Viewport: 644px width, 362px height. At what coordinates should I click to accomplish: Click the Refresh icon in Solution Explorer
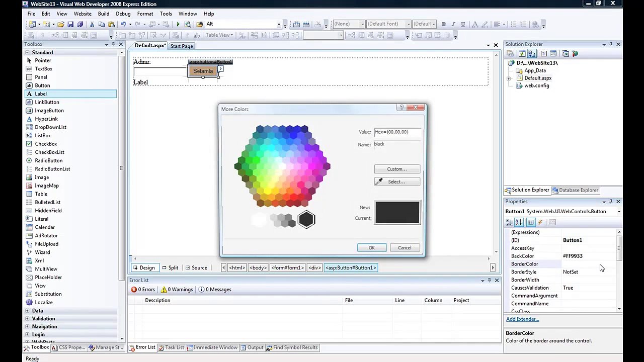(522, 53)
